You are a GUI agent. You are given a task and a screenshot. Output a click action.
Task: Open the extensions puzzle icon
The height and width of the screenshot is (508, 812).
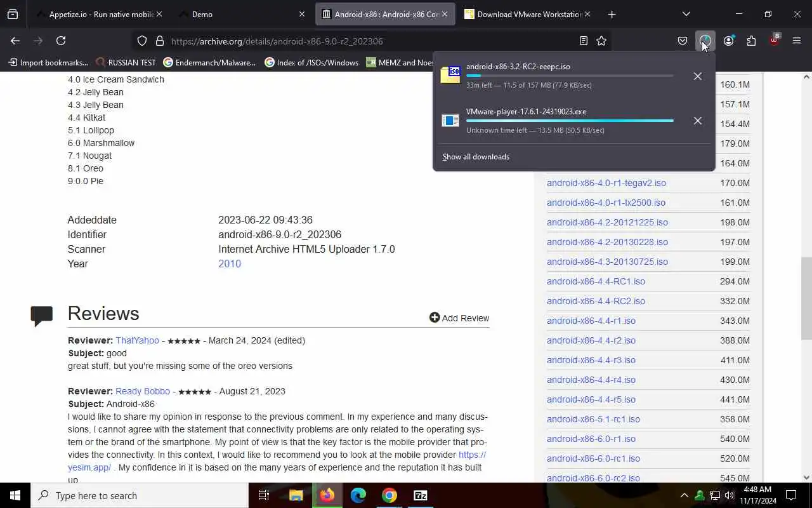tap(751, 41)
